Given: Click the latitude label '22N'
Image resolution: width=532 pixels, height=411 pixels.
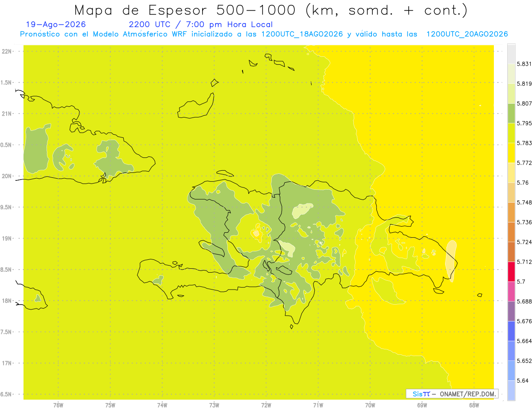Looking at the screenshot, I should (7, 51).
